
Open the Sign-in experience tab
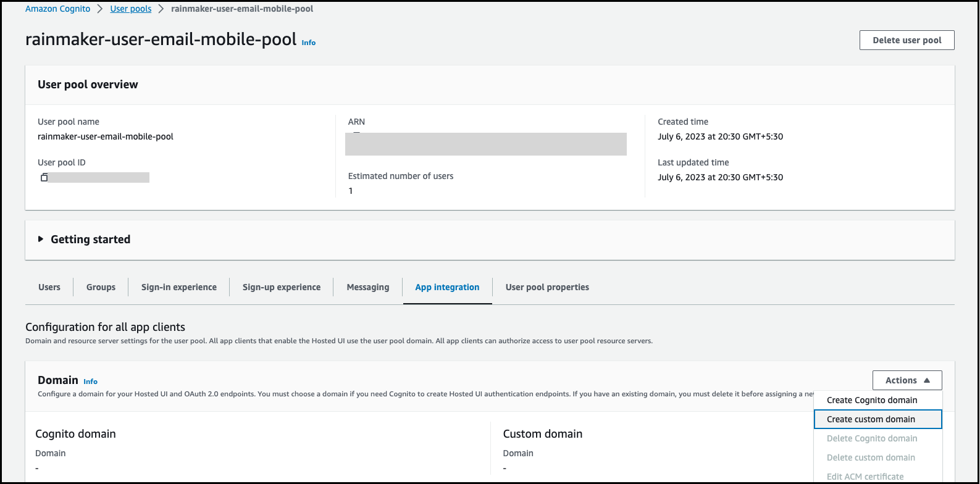point(179,287)
